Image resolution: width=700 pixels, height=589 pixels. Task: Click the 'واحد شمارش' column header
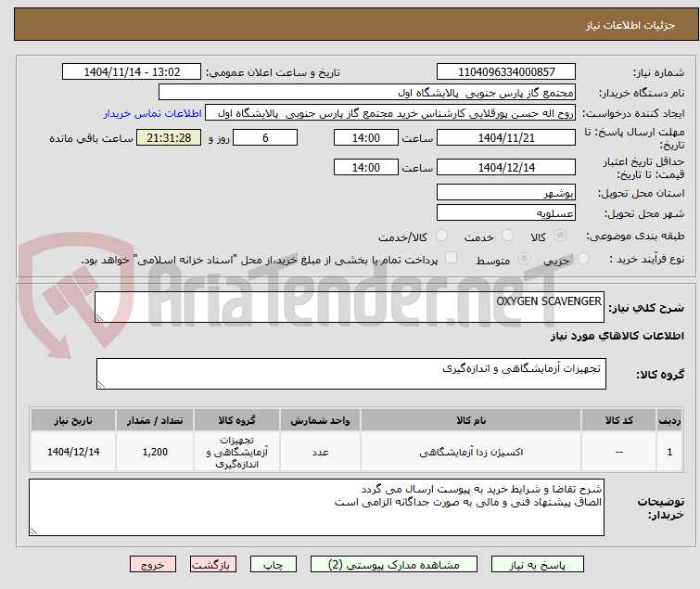(320, 420)
